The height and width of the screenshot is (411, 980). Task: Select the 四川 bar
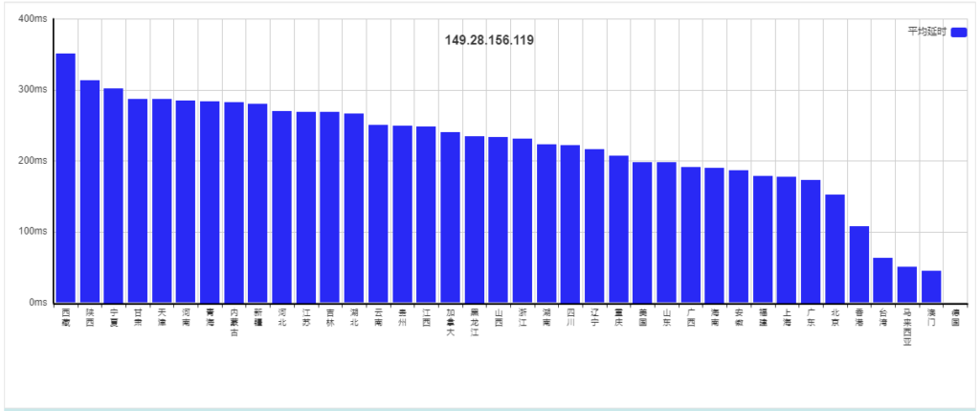[x=570, y=224]
